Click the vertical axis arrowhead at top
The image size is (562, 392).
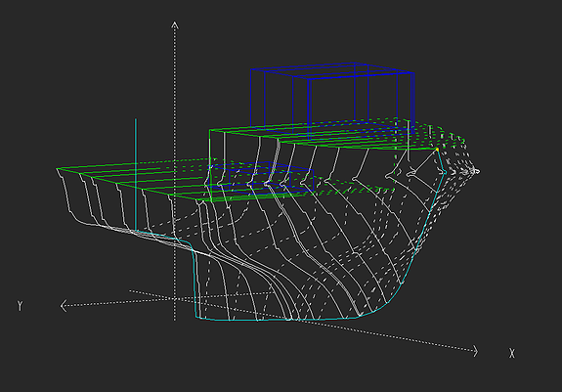[175, 25]
